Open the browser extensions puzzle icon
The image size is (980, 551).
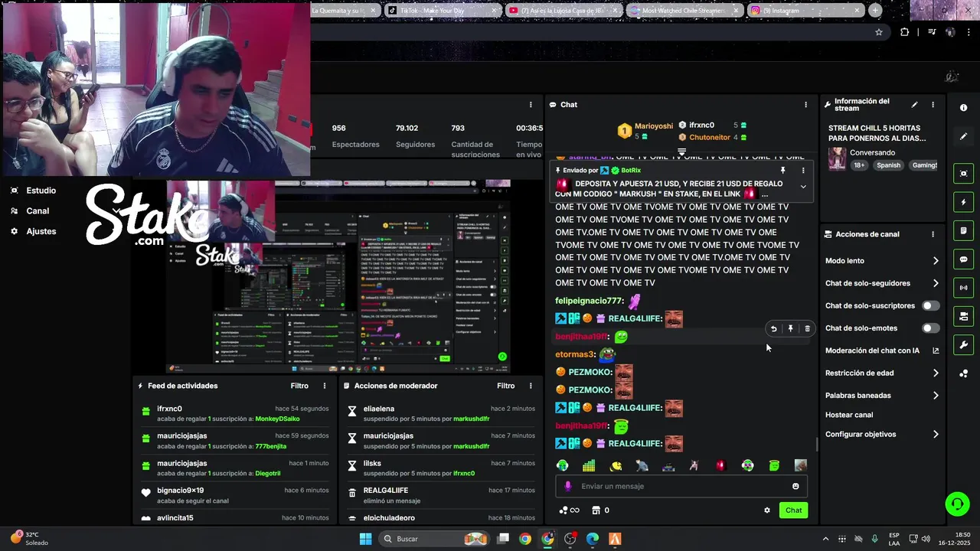coord(905,32)
